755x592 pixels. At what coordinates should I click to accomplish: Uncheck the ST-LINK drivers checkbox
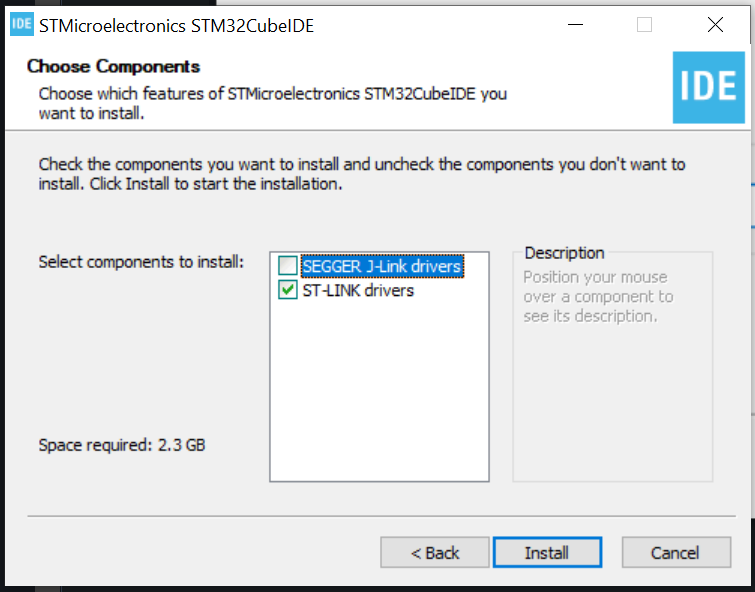[x=287, y=290]
